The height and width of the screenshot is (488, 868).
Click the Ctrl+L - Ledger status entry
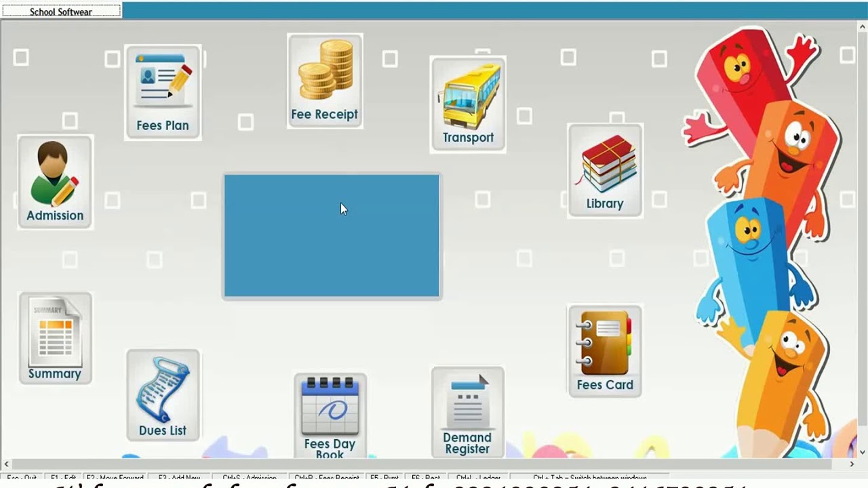click(x=478, y=478)
